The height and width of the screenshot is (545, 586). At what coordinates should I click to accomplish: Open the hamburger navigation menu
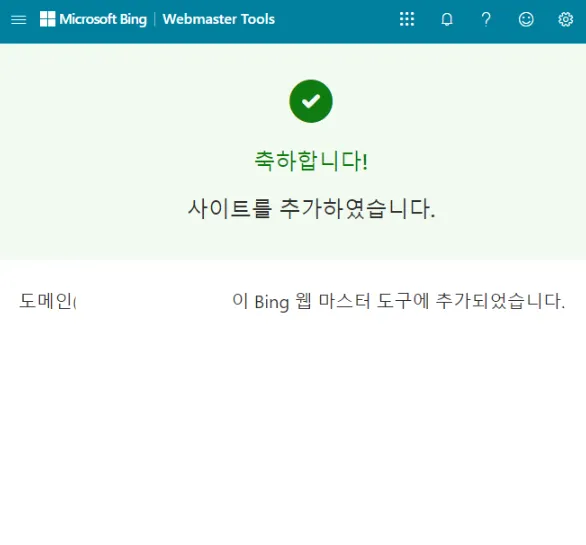[19, 19]
